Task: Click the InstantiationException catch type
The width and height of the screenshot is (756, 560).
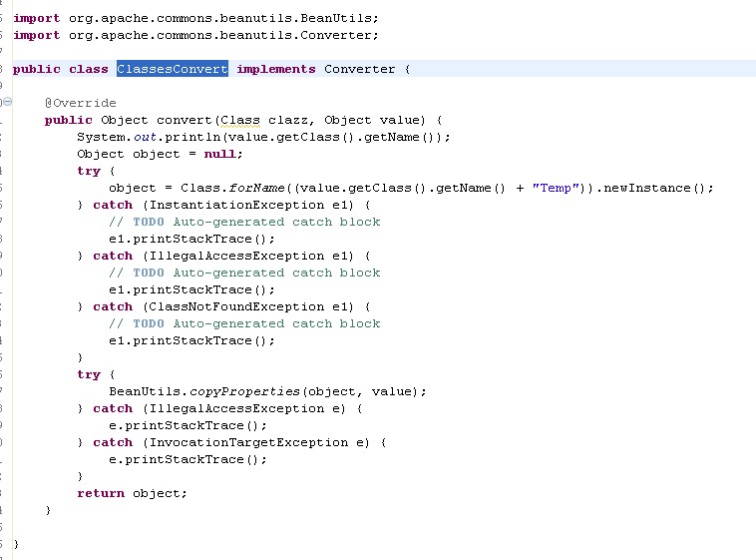Action: click(x=236, y=206)
